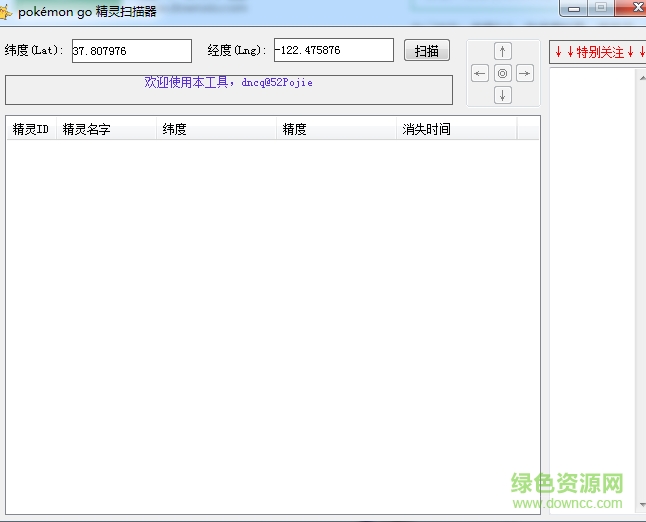Click the center target direction button
This screenshot has height=522, width=646.
click(x=503, y=73)
